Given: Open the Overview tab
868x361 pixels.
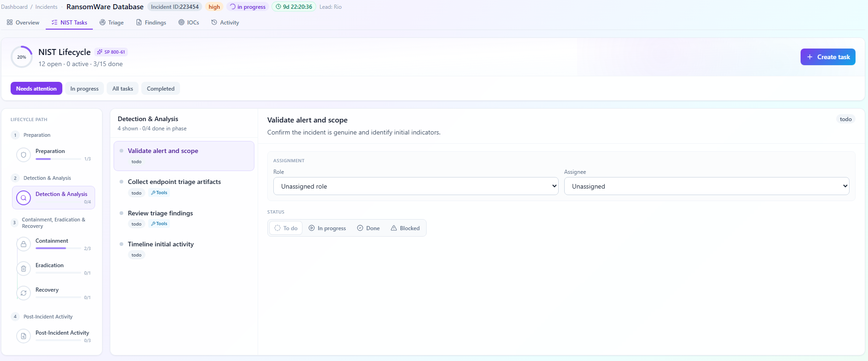Looking at the screenshot, I should click(23, 23).
